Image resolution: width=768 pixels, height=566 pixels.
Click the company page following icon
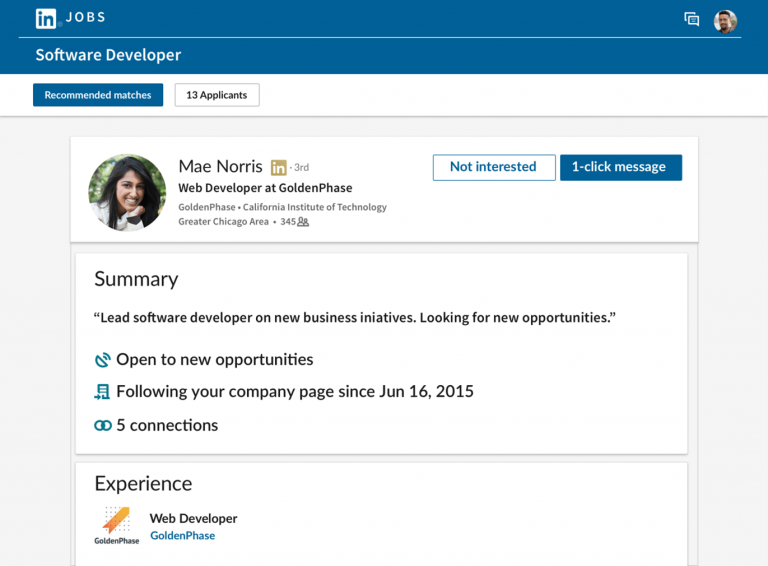pos(102,392)
